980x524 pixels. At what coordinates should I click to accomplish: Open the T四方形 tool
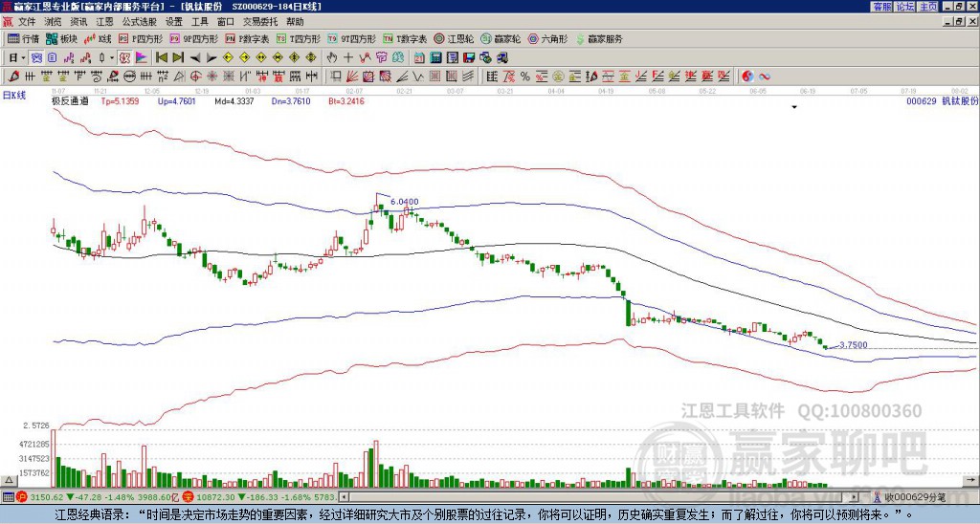[299, 38]
